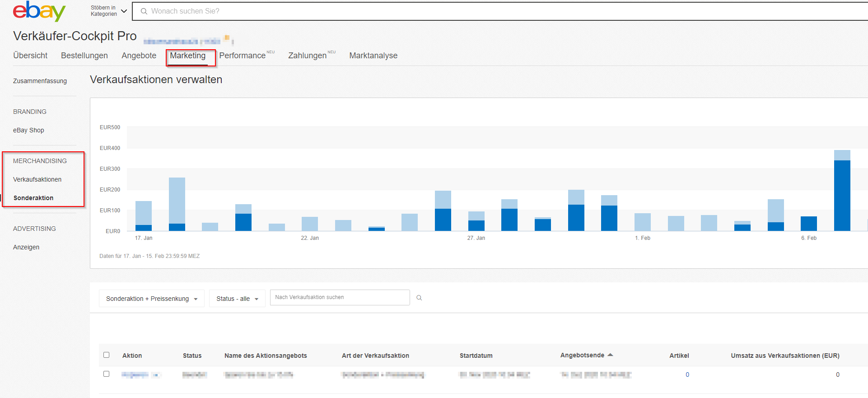Viewport: 868px width, 398px height.
Task: Open the Stöbern in Kategorien dropdown
Action: click(109, 11)
